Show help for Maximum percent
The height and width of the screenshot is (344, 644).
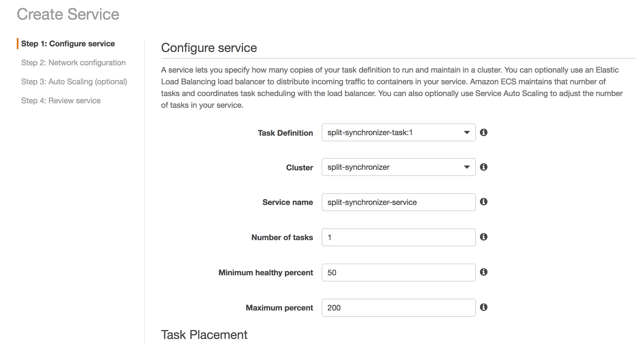click(x=484, y=307)
